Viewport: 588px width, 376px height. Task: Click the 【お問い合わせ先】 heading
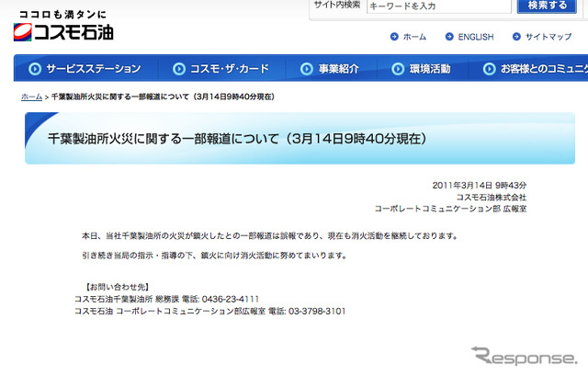pos(118,287)
